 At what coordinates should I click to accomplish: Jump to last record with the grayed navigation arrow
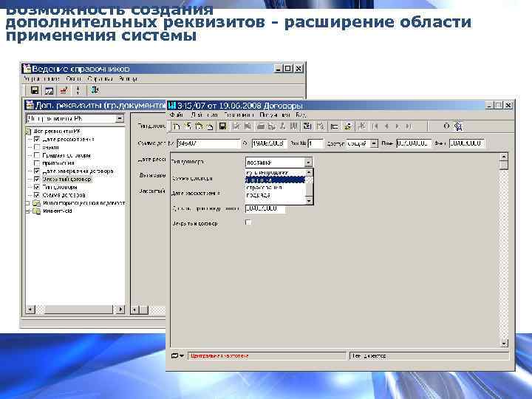409,126
